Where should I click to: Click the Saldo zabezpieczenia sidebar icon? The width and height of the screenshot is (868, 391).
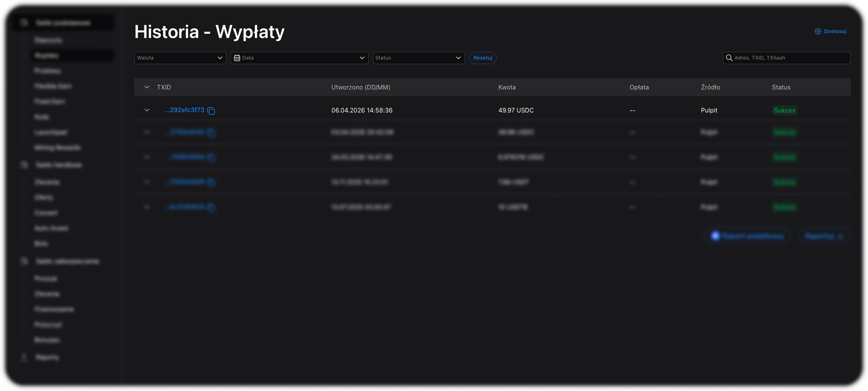[24, 261]
